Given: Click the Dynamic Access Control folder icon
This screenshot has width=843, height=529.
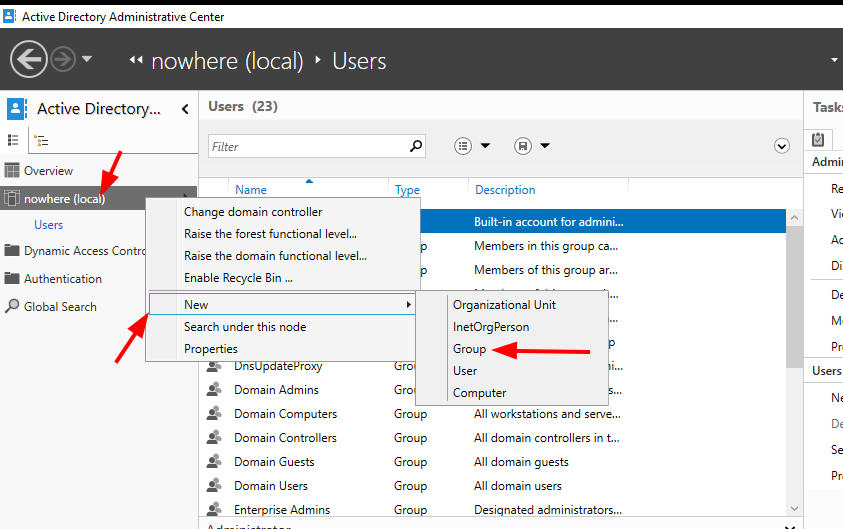Looking at the screenshot, I should 12,250.
